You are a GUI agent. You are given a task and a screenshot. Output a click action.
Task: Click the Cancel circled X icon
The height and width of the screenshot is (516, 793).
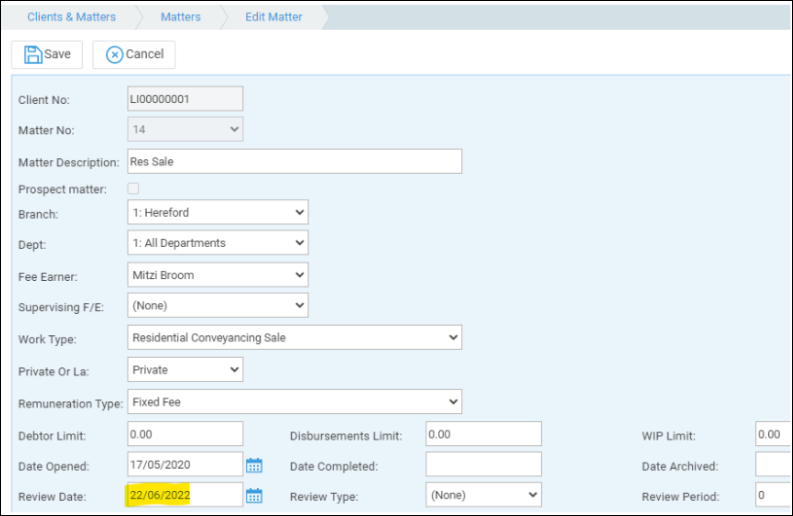114,54
